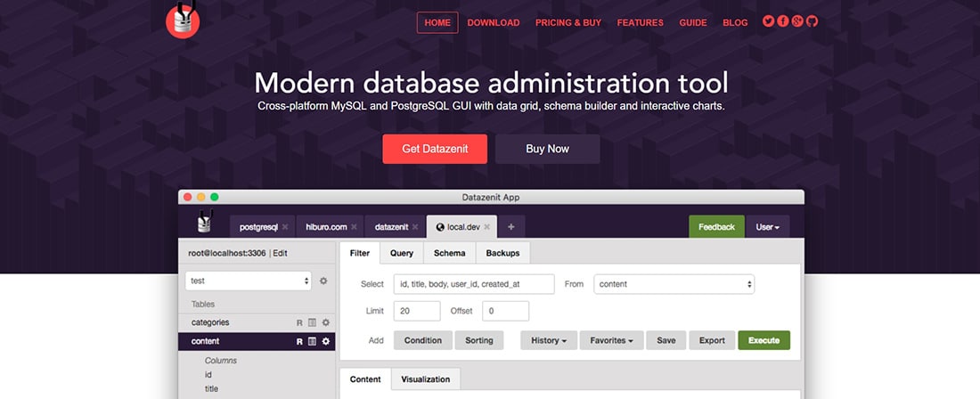Expand the History dropdown button
Image resolution: width=980 pixels, height=399 pixels.
(549, 340)
